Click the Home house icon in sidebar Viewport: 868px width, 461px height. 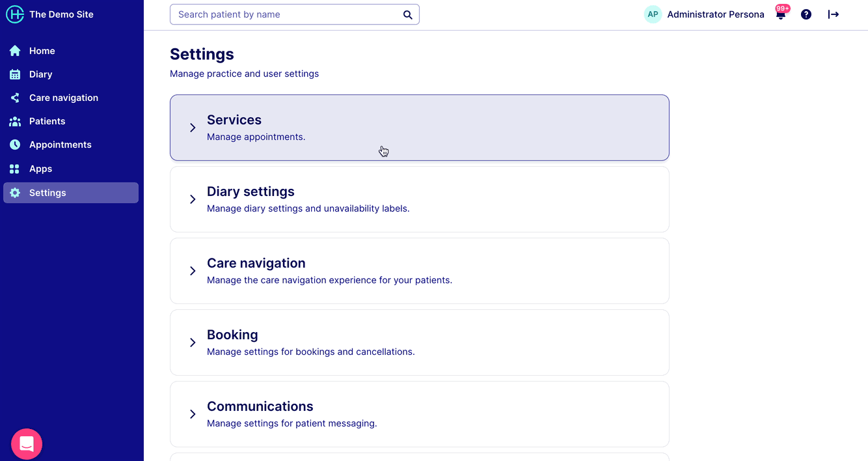pyautogui.click(x=15, y=51)
